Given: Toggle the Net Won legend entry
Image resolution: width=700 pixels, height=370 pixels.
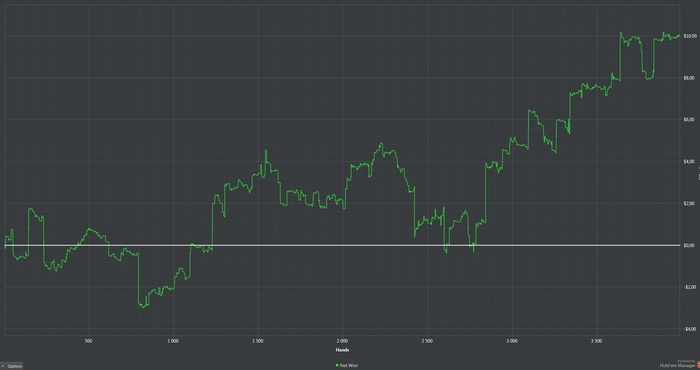Looking at the screenshot, I should pos(346,366).
